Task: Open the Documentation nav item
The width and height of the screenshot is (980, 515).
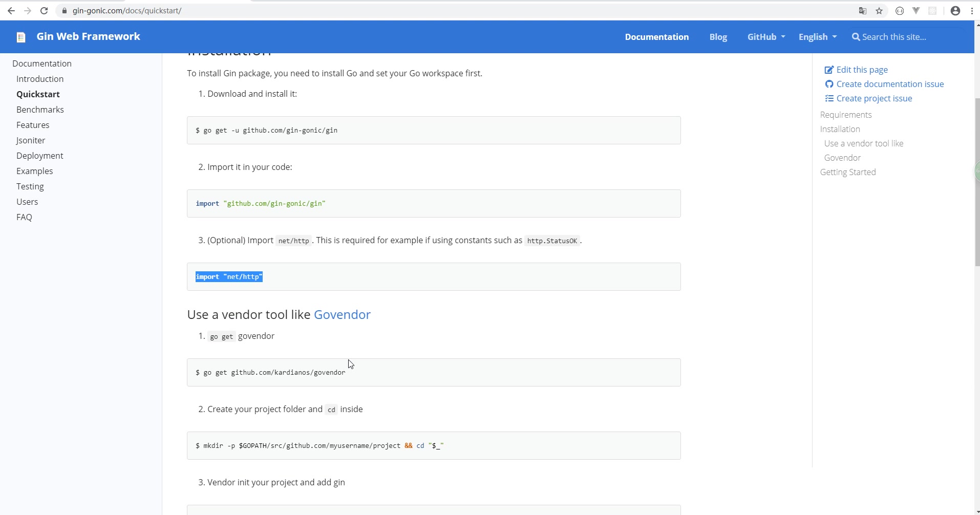Action: click(x=656, y=37)
